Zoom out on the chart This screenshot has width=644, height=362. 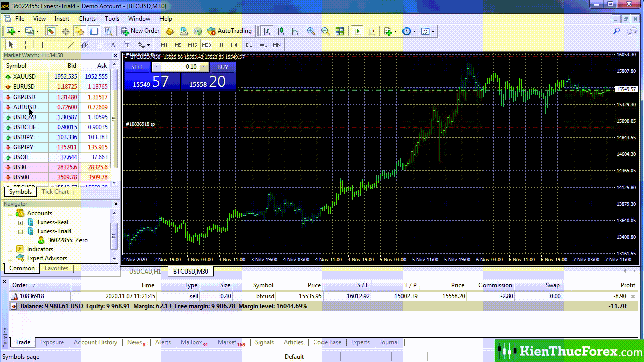326,31
